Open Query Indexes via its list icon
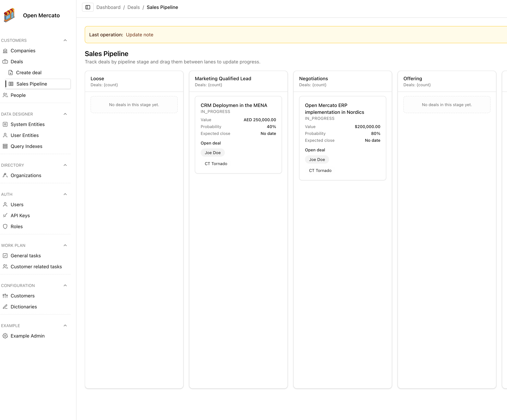 (5, 146)
